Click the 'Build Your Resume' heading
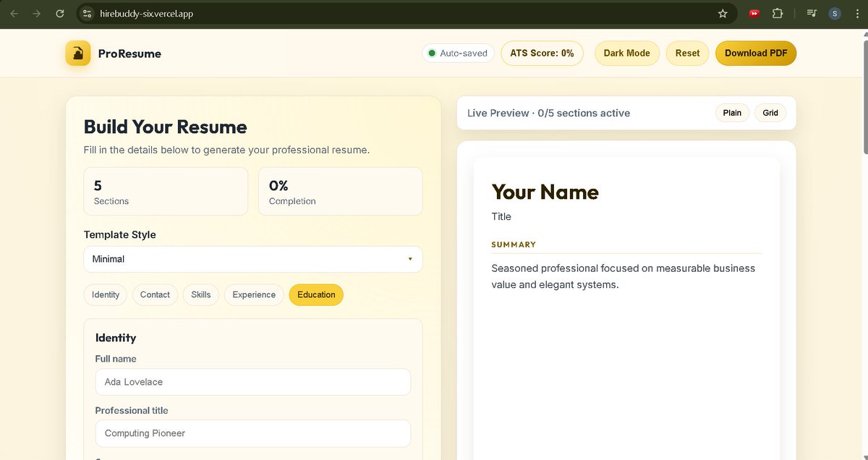868x460 pixels. tap(166, 127)
